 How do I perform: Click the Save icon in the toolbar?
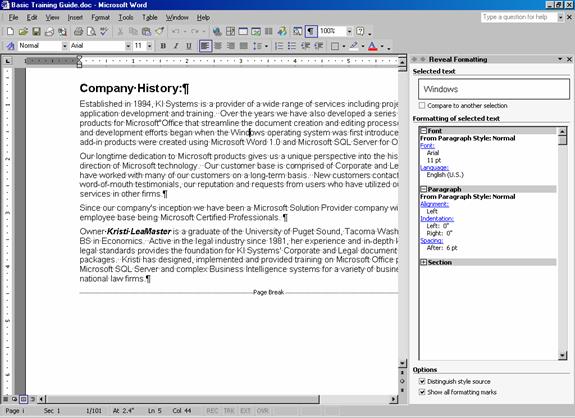(36, 32)
